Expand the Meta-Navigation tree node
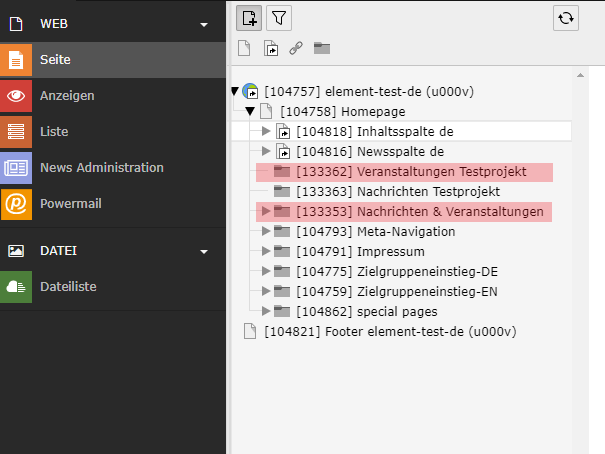The height and width of the screenshot is (454, 605). 266,231
